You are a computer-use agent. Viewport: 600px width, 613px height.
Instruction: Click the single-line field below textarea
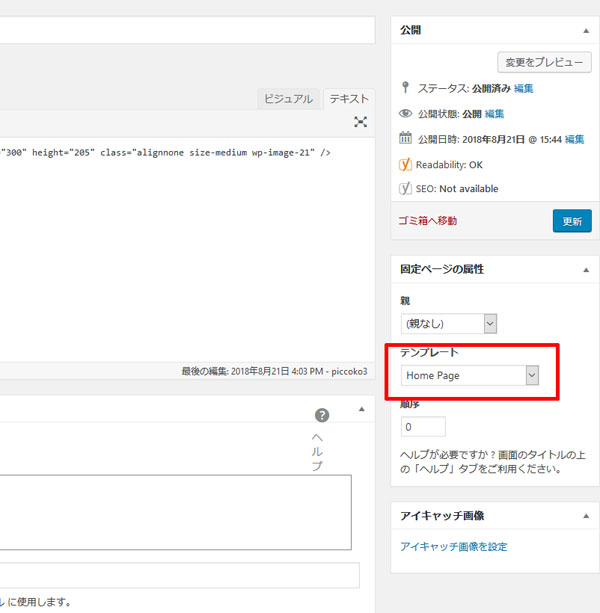179,575
